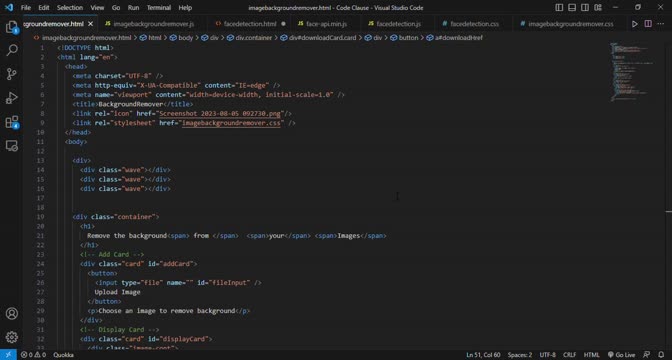Viewport: 672px width, 360px height.
Task: Click the text Upload Image on line 27
Action: [x=117, y=292]
